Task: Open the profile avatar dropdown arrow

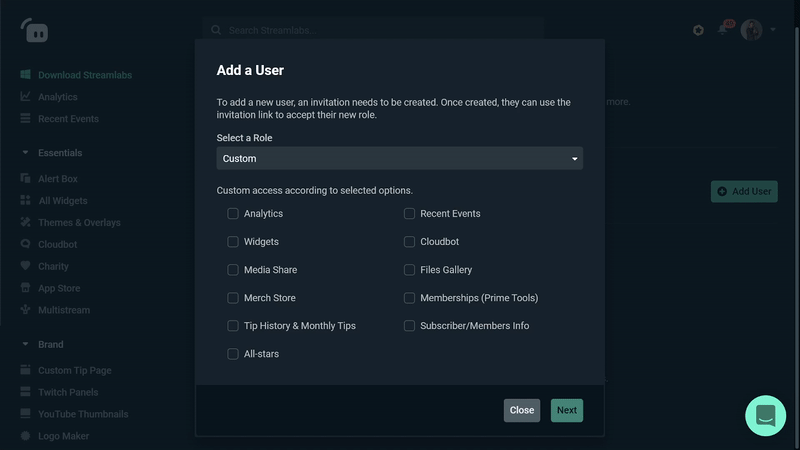Action: coord(773,30)
